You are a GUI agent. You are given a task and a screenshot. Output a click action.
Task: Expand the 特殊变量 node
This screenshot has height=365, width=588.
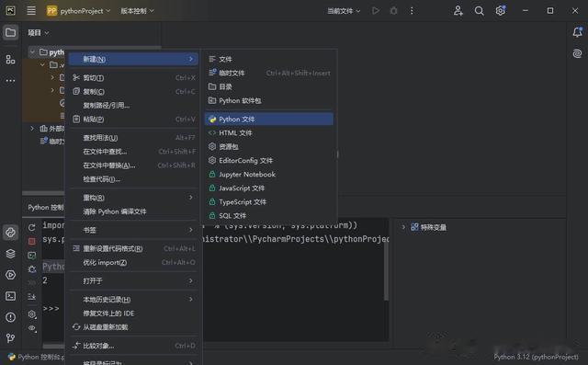(403, 227)
